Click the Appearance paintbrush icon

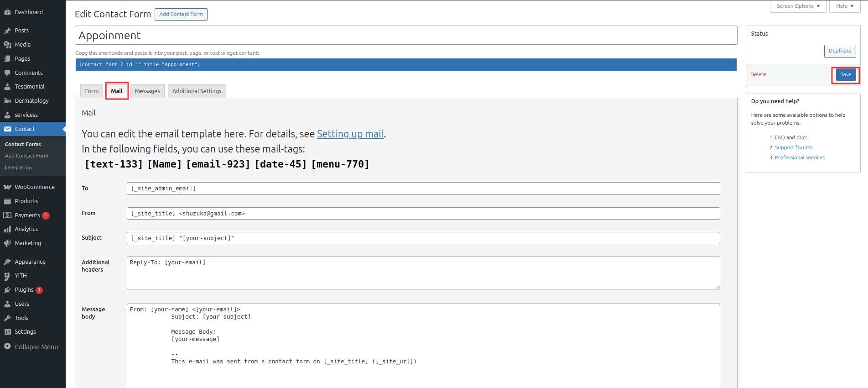[7, 262]
